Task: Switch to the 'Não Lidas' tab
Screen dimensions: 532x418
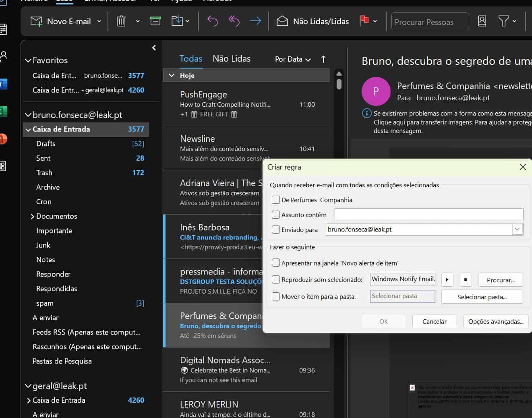Action: [232, 58]
